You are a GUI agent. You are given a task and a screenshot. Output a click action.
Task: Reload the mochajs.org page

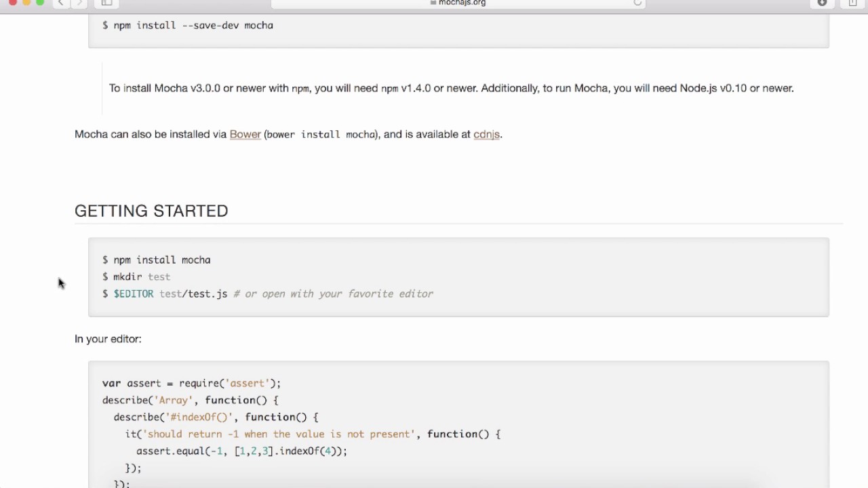click(x=637, y=3)
